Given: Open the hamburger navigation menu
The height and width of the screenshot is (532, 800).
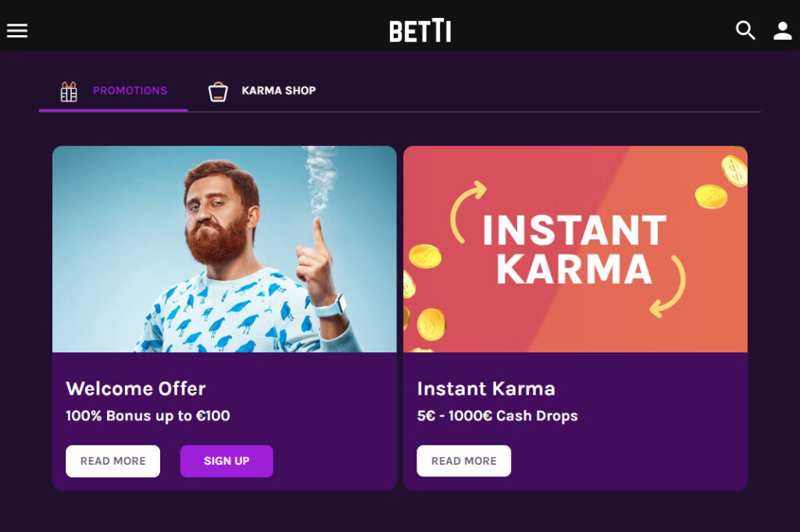Looking at the screenshot, I should tap(16, 30).
